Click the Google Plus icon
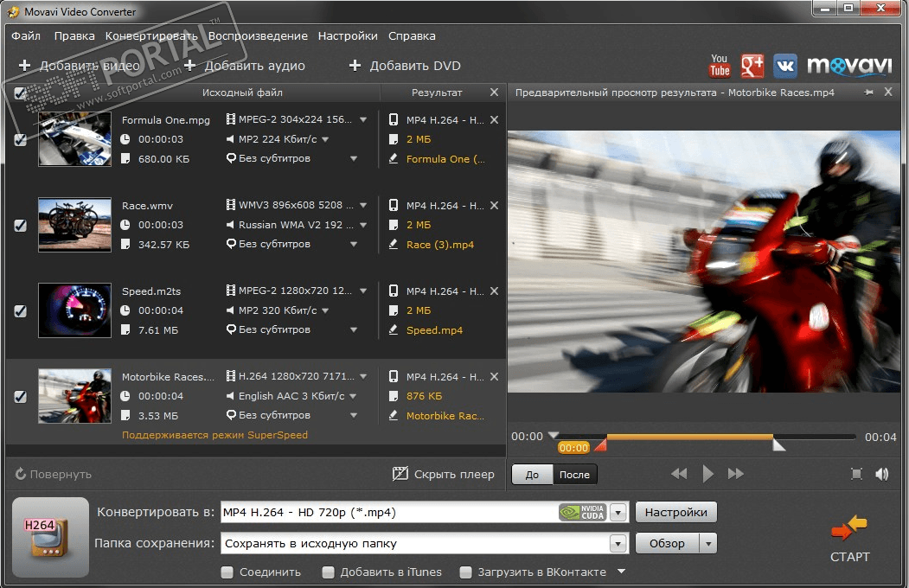 [752, 66]
